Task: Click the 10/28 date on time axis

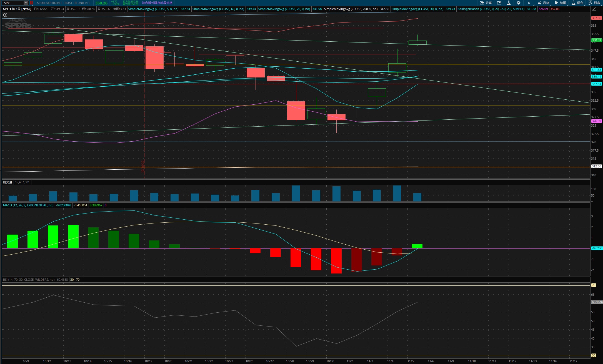Action: (x=290, y=361)
